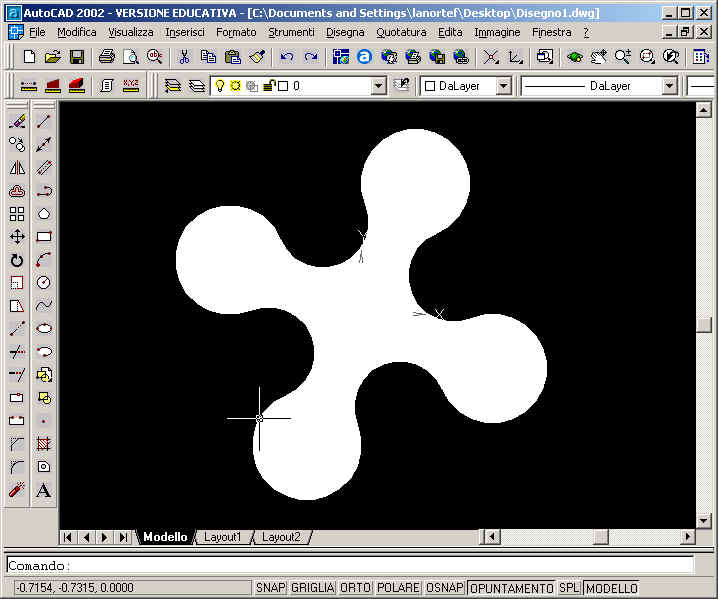Select the Rotate modify tool
The image size is (718, 599).
[17, 260]
